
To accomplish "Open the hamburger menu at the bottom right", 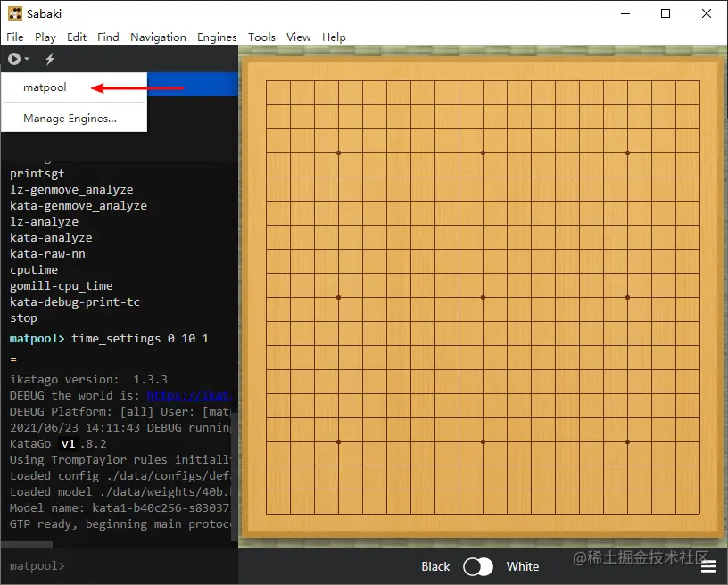I will [x=708, y=566].
